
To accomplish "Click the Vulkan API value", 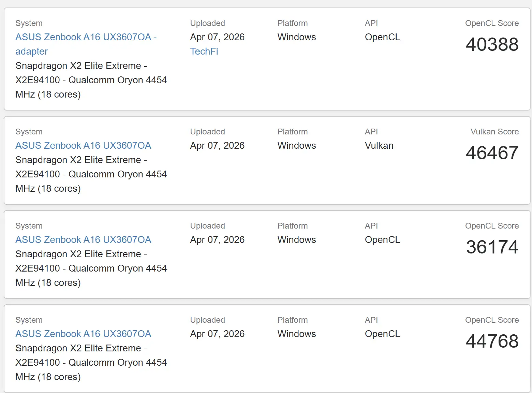I will (x=379, y=145).
